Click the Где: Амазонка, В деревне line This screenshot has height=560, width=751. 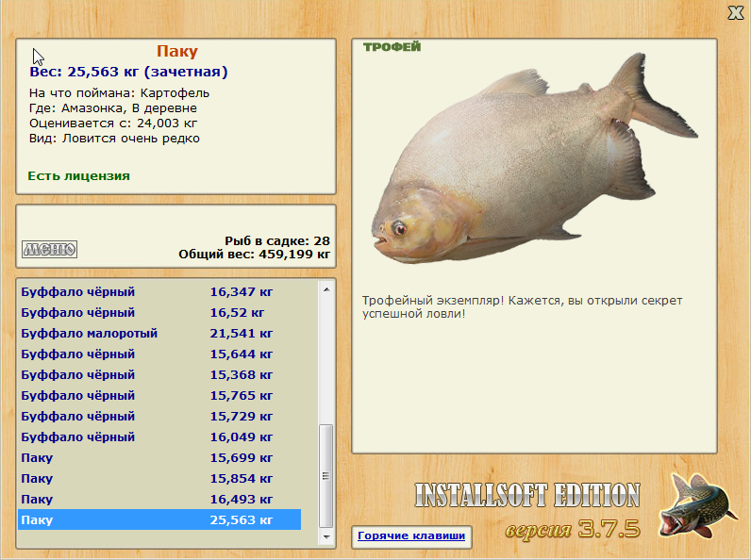[113, 108]
